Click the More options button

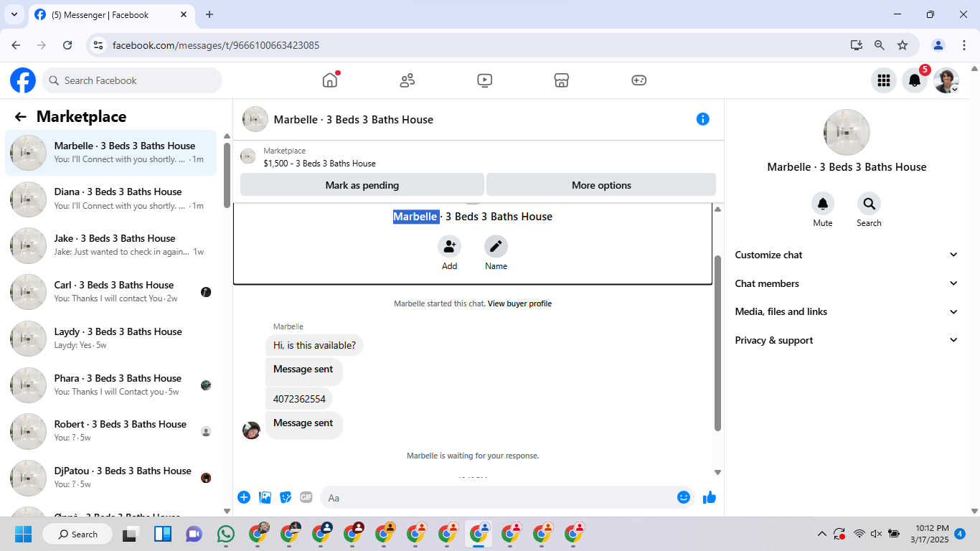click(x=601, y=185)
